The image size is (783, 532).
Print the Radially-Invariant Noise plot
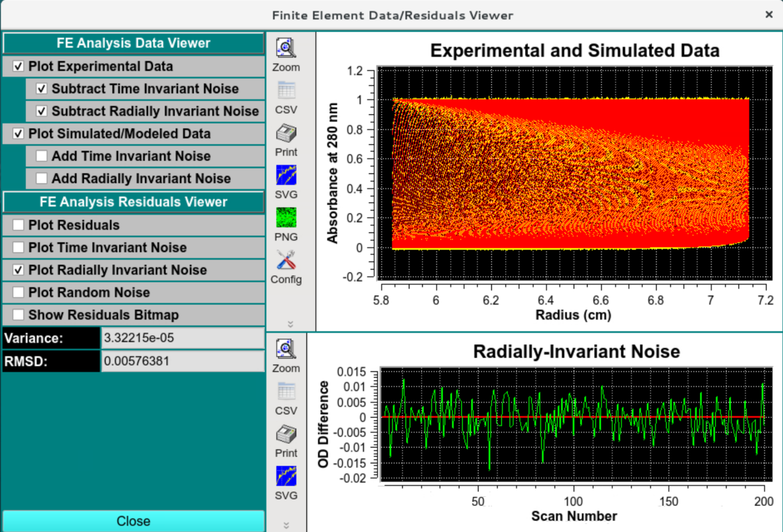[286, 434]
